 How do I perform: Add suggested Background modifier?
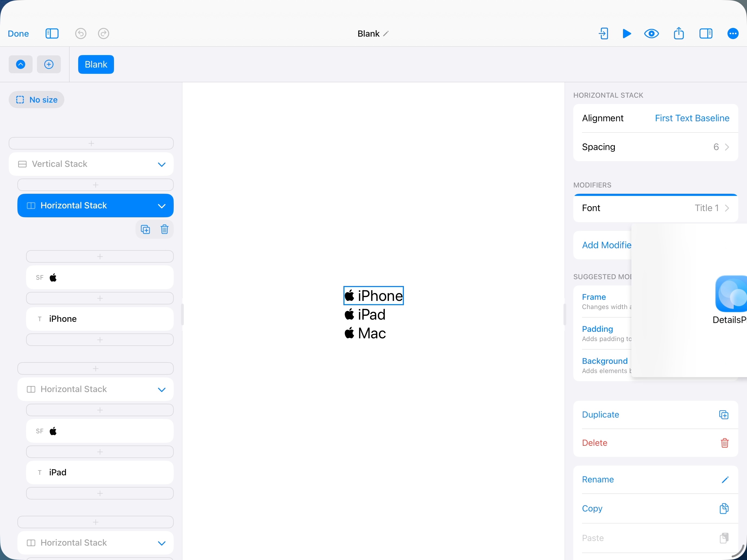[x=603, y=365]
